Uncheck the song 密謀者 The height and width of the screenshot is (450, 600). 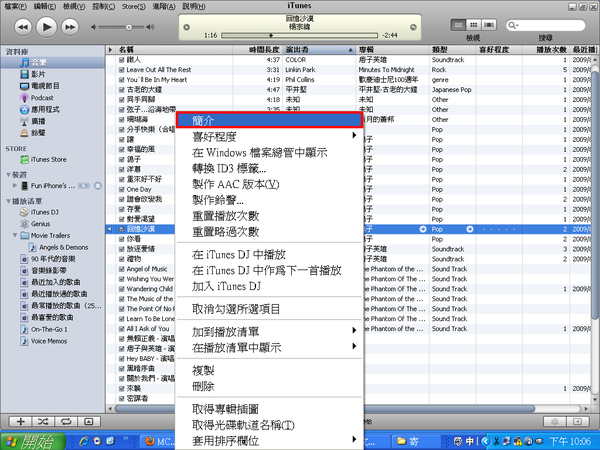[x=122, y=398]
